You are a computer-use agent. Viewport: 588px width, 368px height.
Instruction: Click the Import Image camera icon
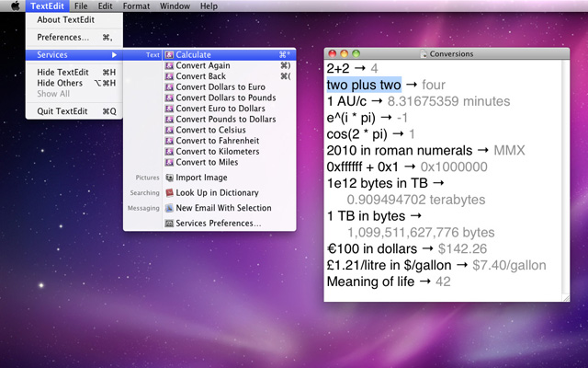(169, 178)
